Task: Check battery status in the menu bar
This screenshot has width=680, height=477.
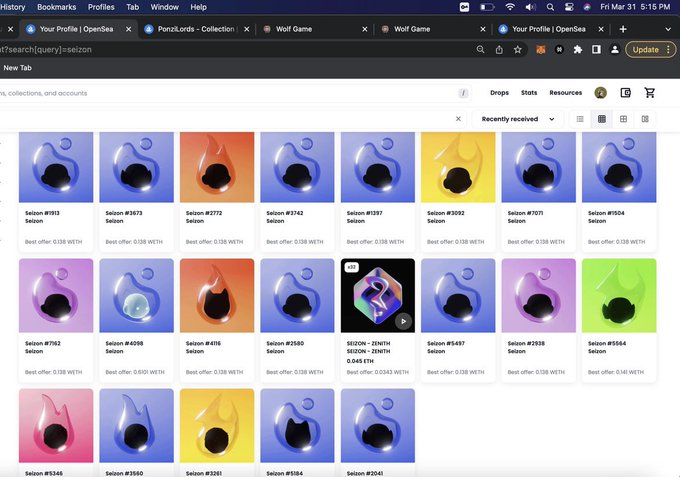Action: 487,7
